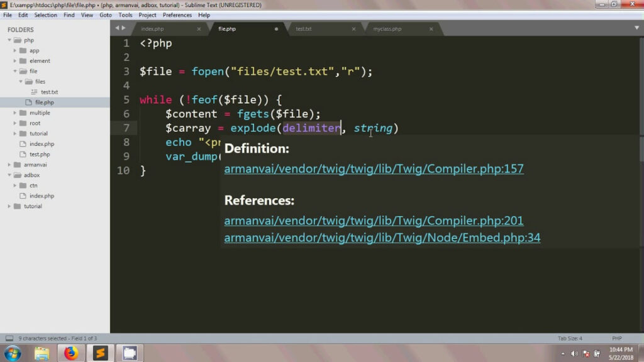Change the PHP syntax in status bar

617,339
